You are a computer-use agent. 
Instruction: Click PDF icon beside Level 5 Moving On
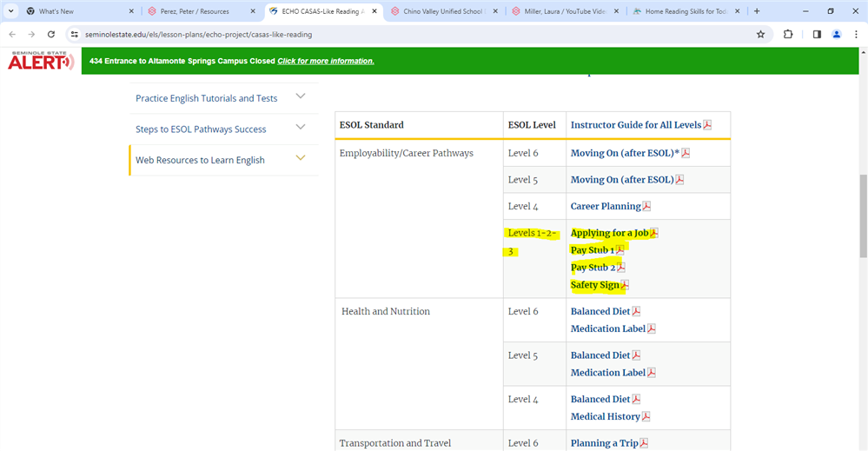click(679, 179)
